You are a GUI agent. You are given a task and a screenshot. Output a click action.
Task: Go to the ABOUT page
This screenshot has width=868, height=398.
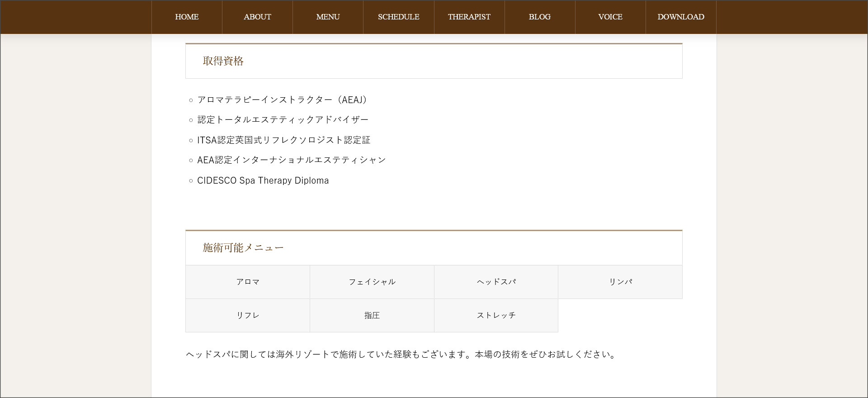(257, 17)
